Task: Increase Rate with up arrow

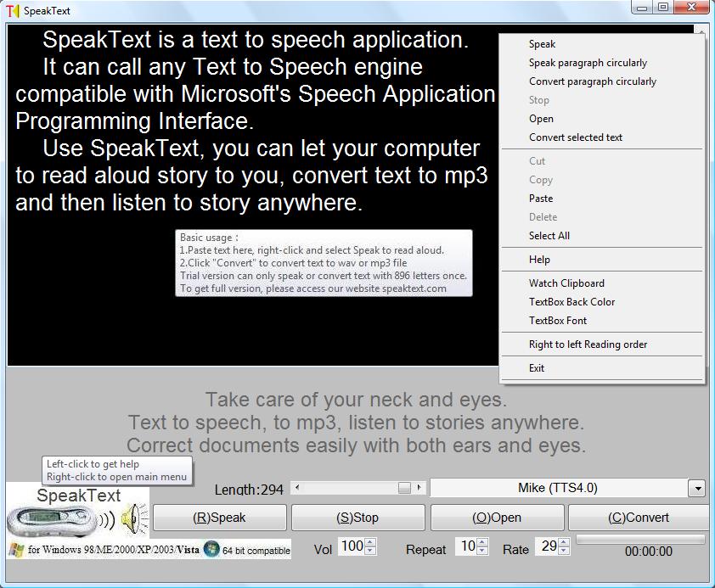Action: coord(564,542)
